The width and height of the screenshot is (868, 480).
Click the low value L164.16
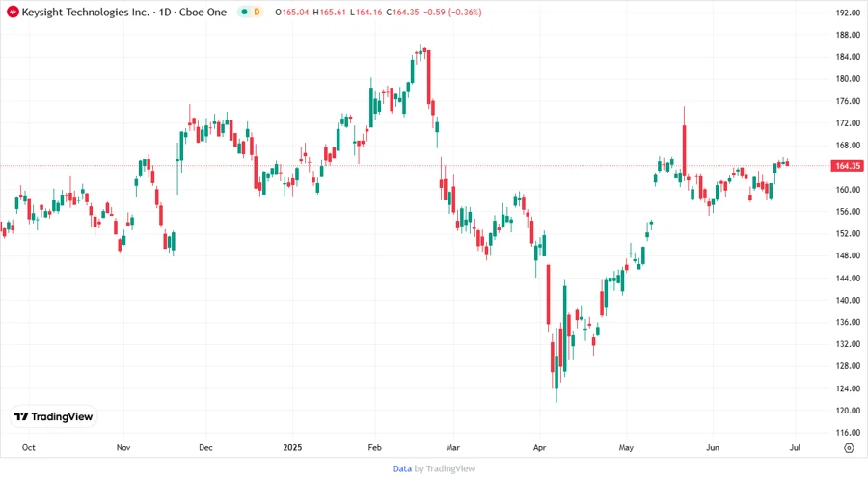(366, 13)
